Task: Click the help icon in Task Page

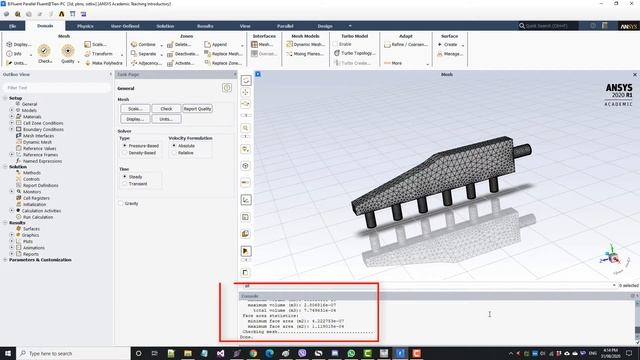Action: [x=227, y=87]
